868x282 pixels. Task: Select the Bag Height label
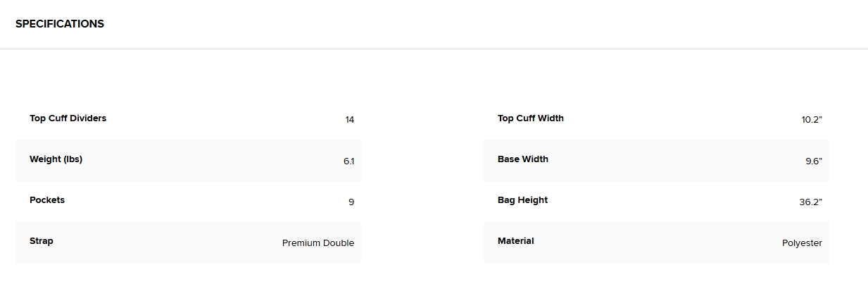coord(522,200)
